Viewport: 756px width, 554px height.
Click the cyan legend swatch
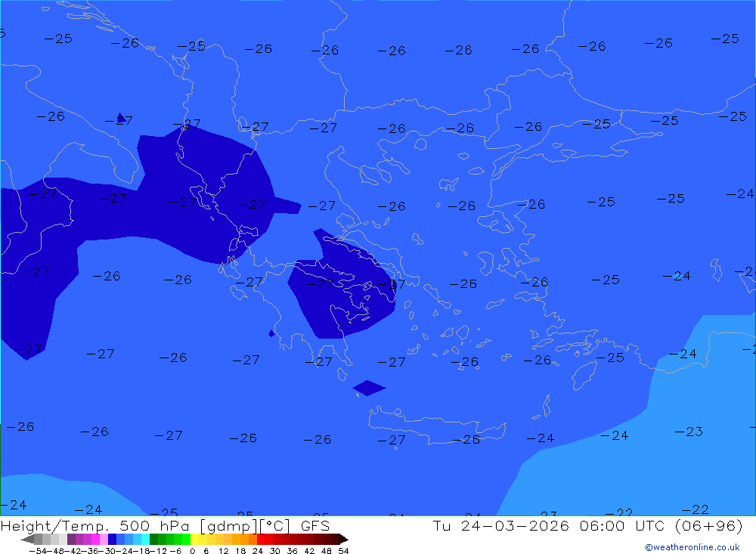(145, 539)
